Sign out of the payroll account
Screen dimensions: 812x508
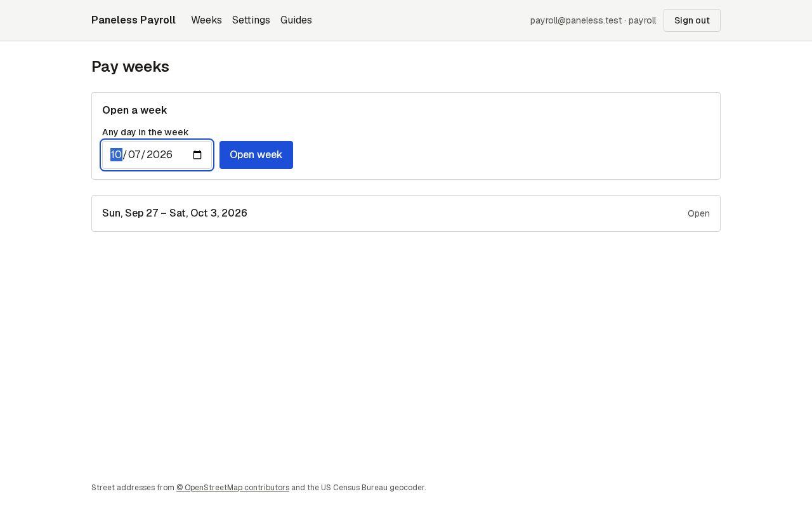692,20
